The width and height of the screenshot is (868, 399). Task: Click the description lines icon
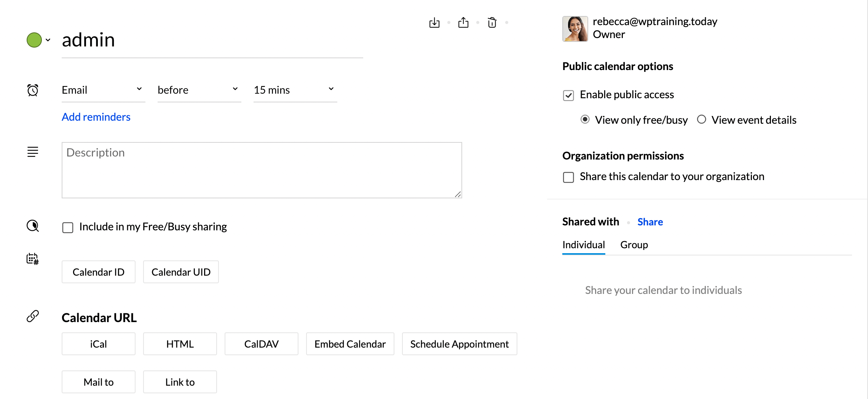33,152
